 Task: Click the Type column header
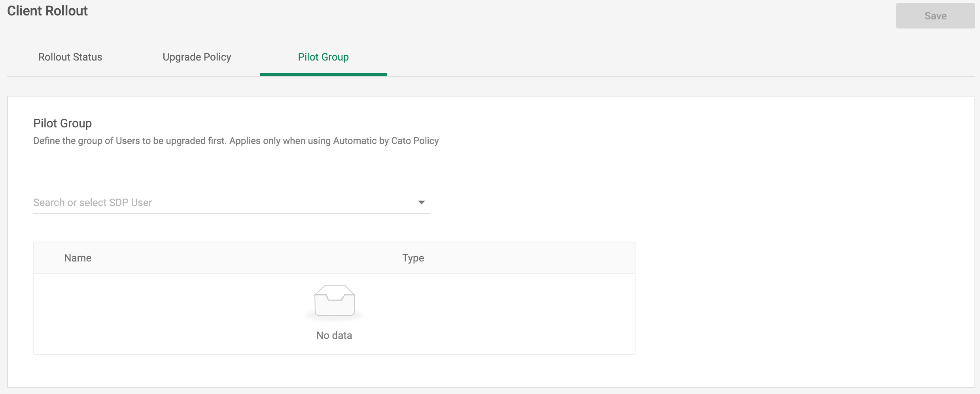tap(412, 258)
